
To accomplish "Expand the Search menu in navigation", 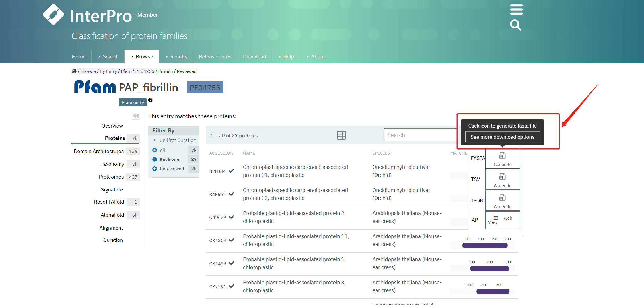I will pyautogui.click(x=108, y=57).
